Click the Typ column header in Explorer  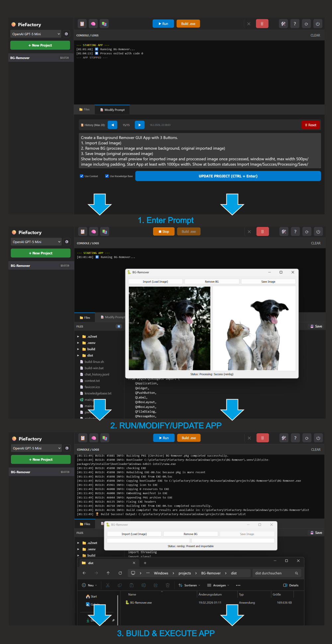click(241, 595)
